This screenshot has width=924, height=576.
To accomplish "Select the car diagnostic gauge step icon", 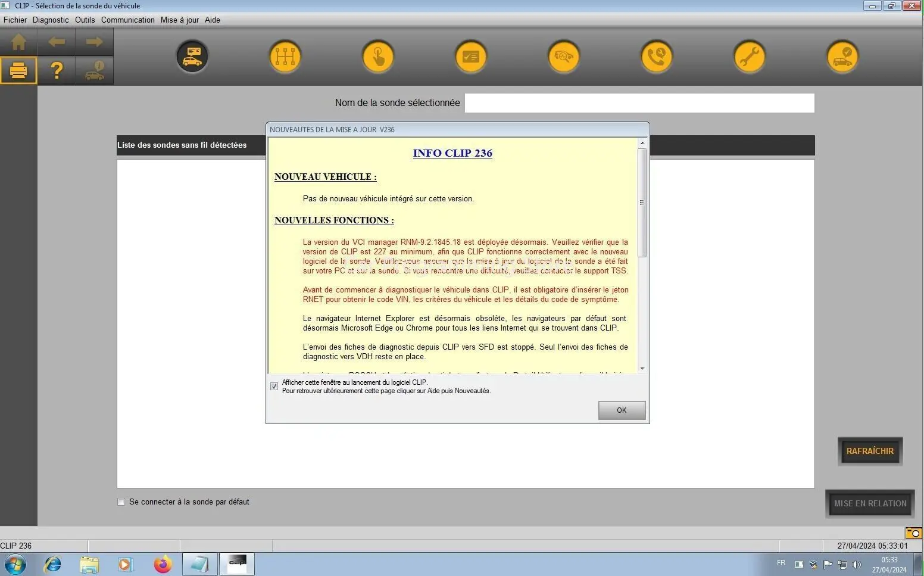I will point(564,57).
